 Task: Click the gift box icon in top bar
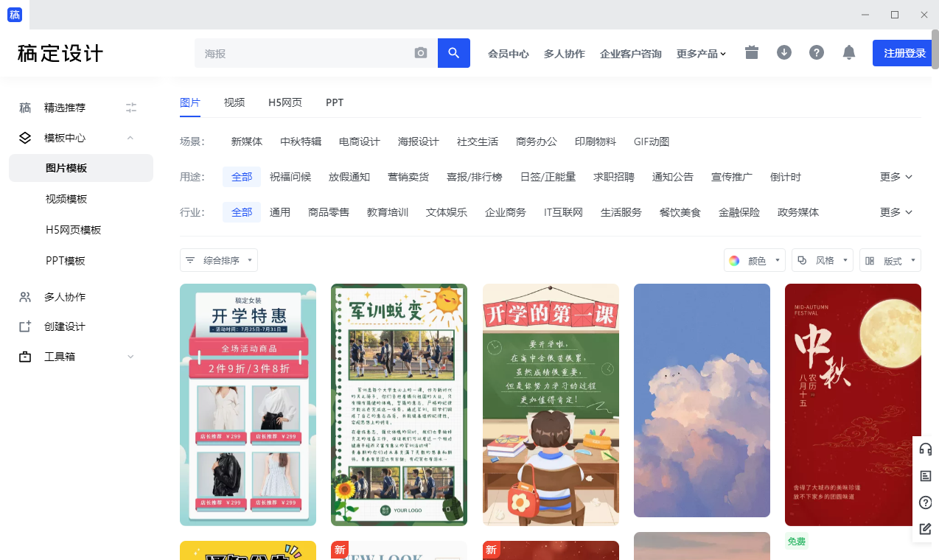(751, 52)
